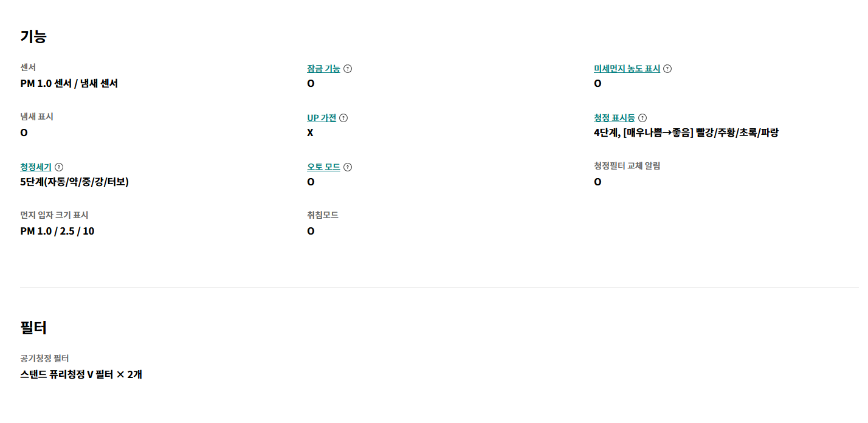
Task: Click the 기능 section heading
Action: tap(33, 36)
